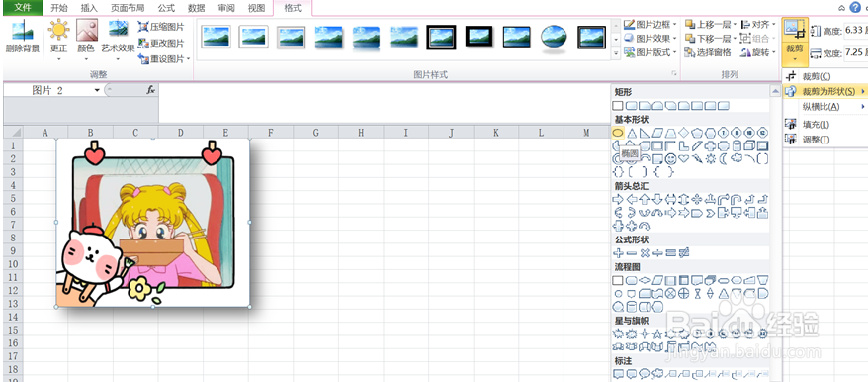Click the 删除背景 remove background tool
Image resolution: width=868 pixels, height=382 pixels.
pos(23,37)
